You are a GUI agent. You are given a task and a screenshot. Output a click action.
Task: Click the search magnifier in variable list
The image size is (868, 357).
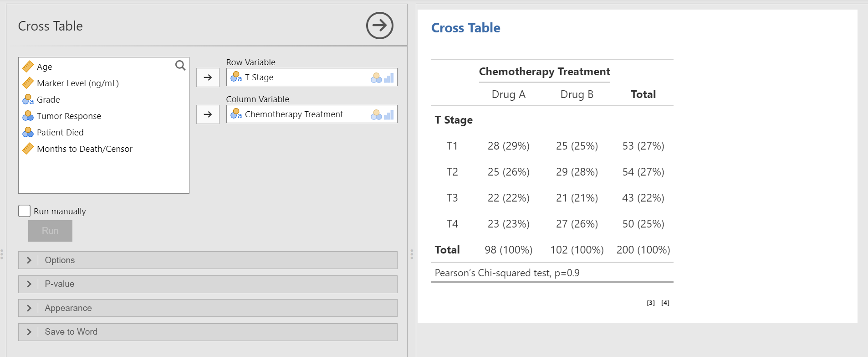[180, 66]
